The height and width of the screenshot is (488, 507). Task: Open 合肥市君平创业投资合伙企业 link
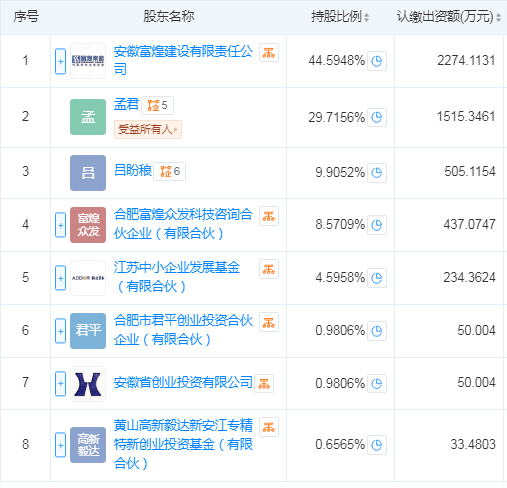tap(183, 330)
